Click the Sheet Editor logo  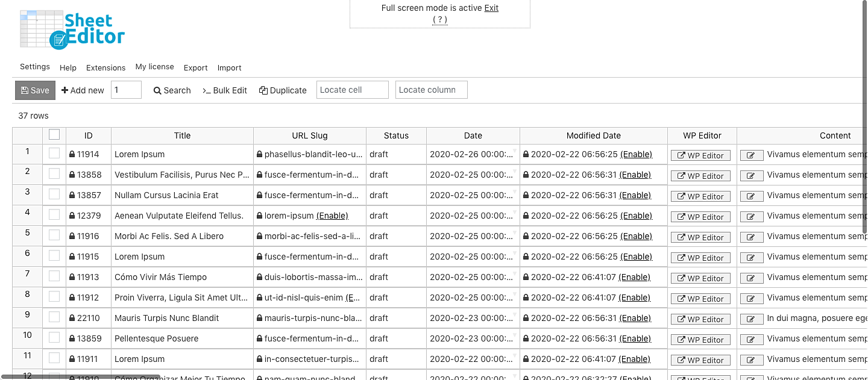72,29
